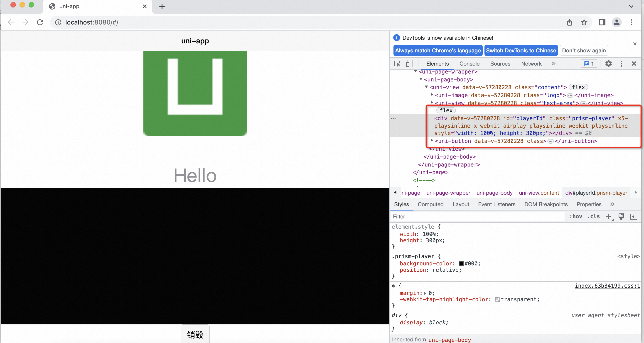Open the Computed styles tab
This screenshot has width=644, height=343.
coord(430,204)
